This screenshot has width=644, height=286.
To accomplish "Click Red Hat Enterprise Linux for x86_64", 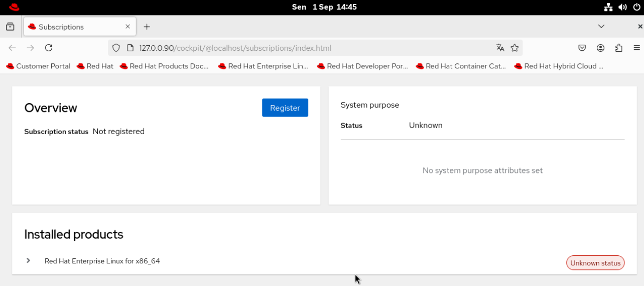I will [x=102, y=261].
